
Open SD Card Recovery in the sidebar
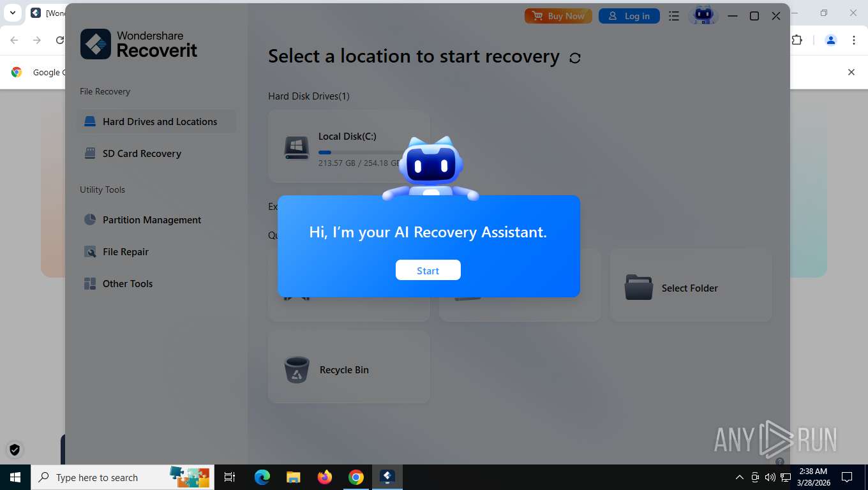coord(156,153)
